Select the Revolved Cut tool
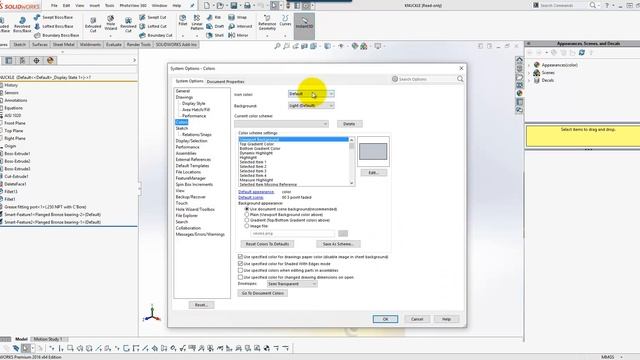640x360 pixels. click(x=128, y=25)
